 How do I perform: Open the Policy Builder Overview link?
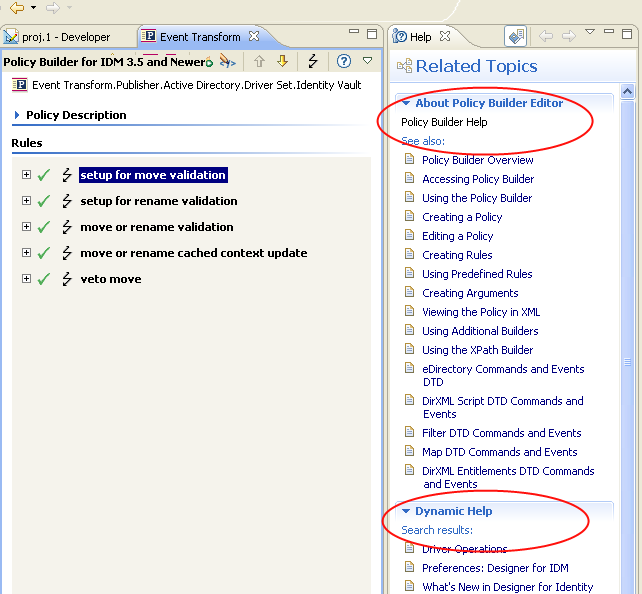click(x=478, y=160)
